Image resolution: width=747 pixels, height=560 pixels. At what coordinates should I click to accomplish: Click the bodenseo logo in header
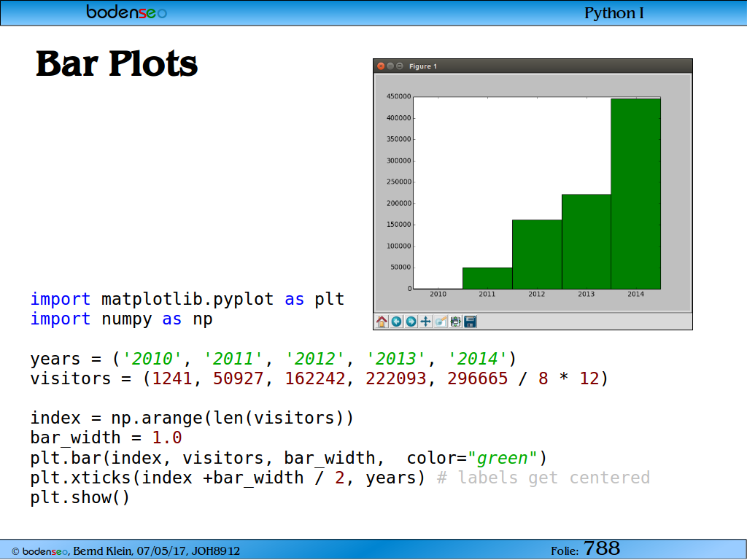click(127, 12)
